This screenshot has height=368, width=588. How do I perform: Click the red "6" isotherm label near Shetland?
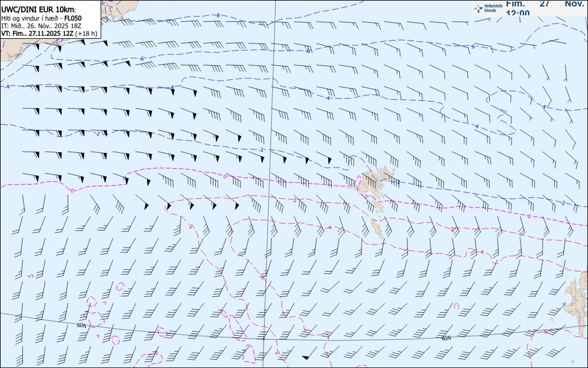tap(545, 332)
